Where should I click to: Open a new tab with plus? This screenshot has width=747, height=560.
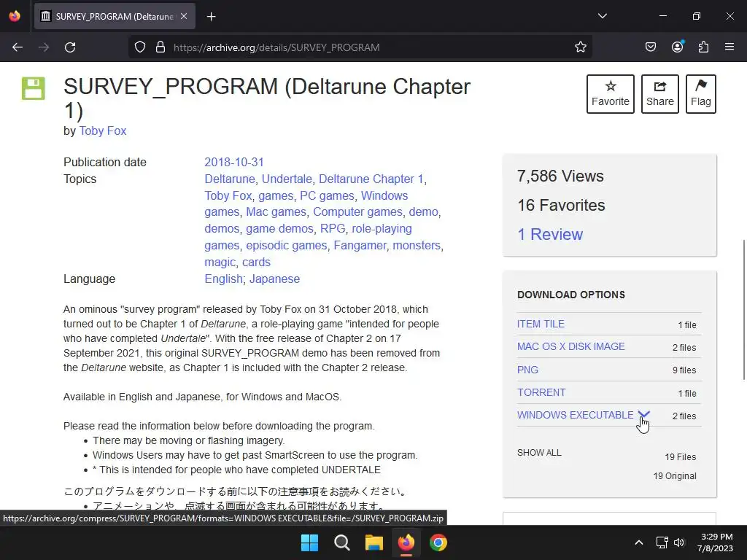(x=212, y=17)
